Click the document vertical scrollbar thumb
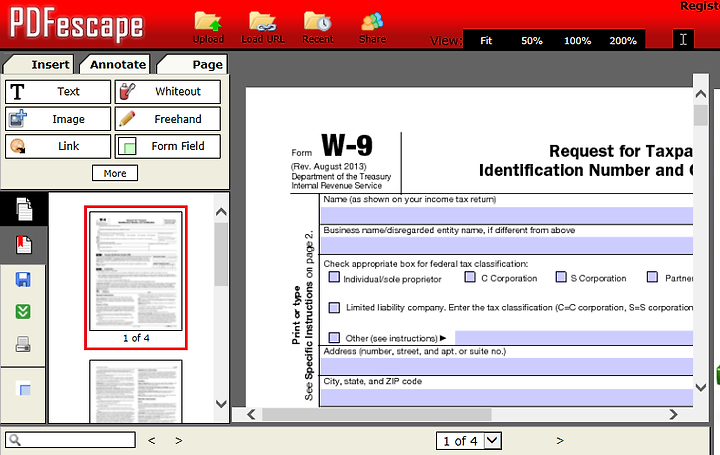Screen dimensions: 720x455 pyautogui.click(x=700, y=115)
